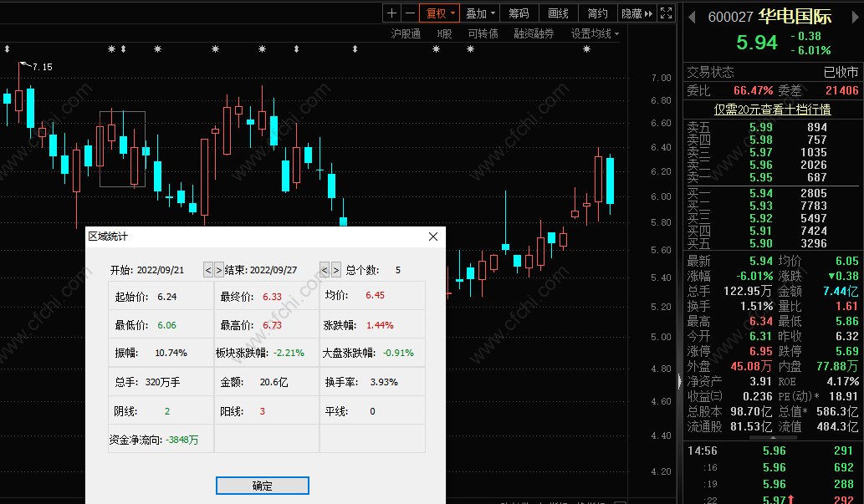
Task: Click the 卖五 ask row at 5.99
Action: [772, 127]
